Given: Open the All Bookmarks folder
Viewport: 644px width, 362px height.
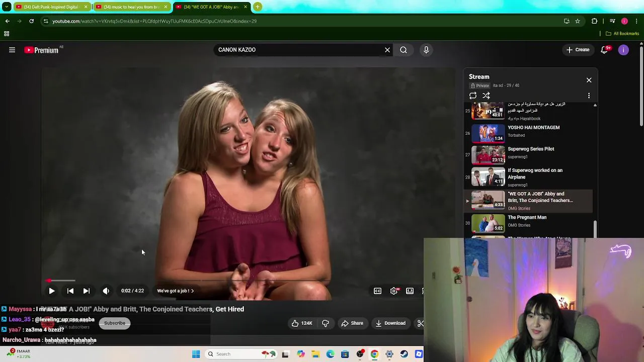Looking at the screenshot, I should [622, 34].
